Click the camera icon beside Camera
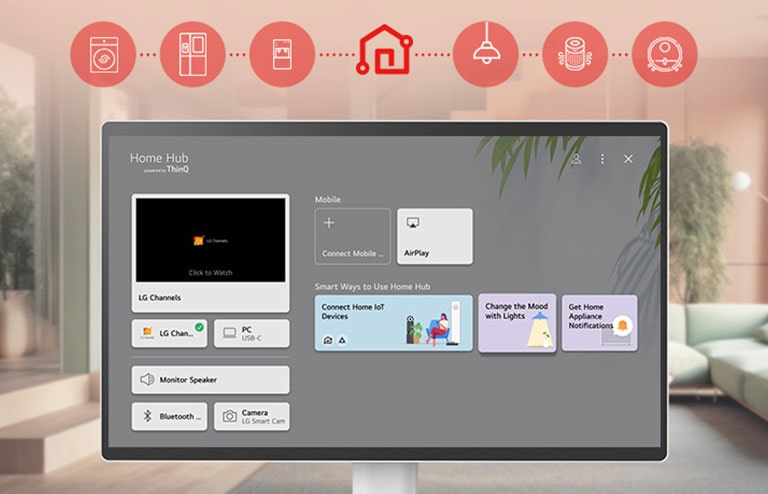This screenshot has width=768, height=494. tap(230, 416)
